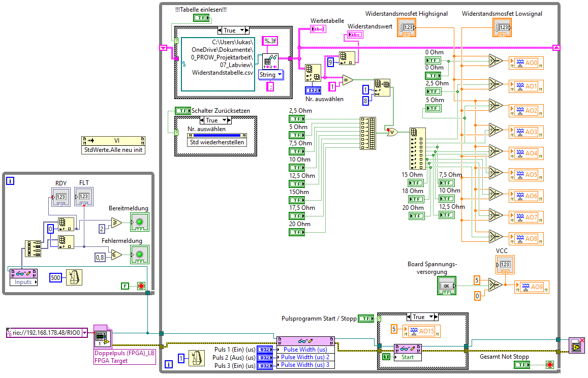588x378 pixels.
Task: Click the Build Array node with Ohm inputs
Action: 368,134
